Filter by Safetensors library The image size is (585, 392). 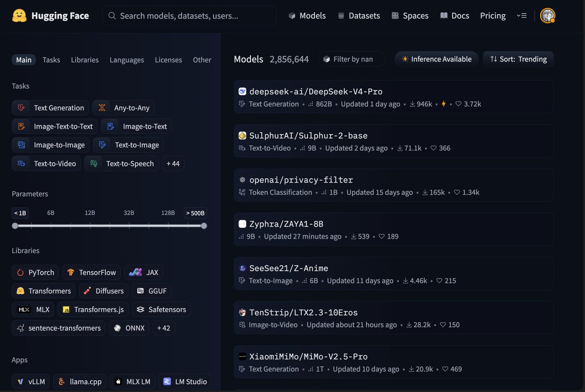pos(161,309)
